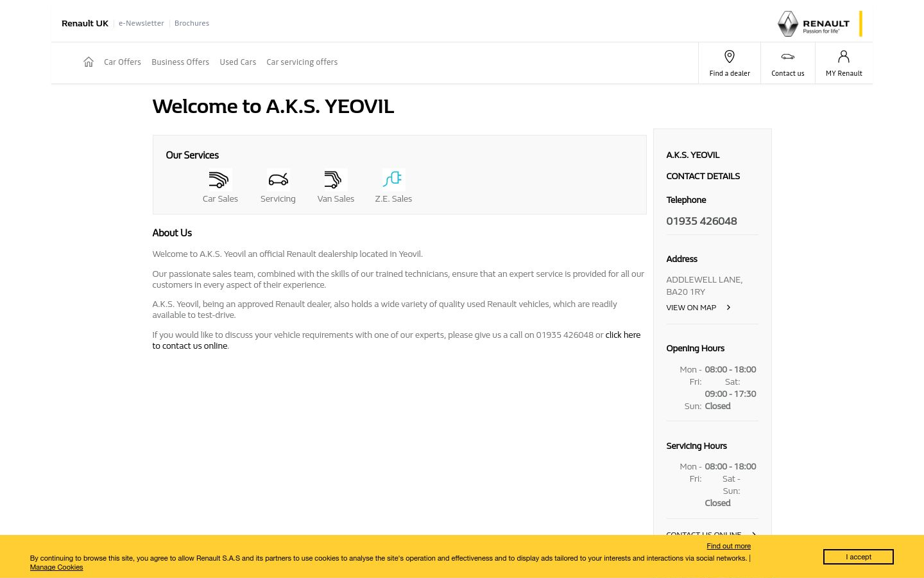Open the Brochures link
The height and width of the screenshot is (578, 924).
coord(192,23)
